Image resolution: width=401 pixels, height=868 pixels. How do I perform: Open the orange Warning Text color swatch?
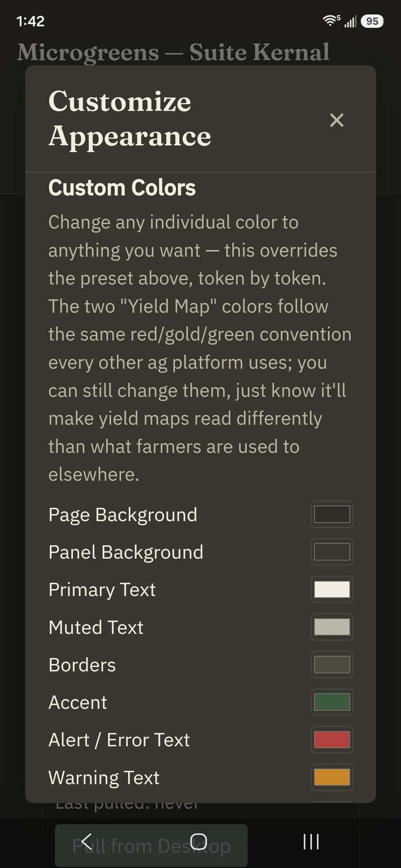tap(332, 777)
